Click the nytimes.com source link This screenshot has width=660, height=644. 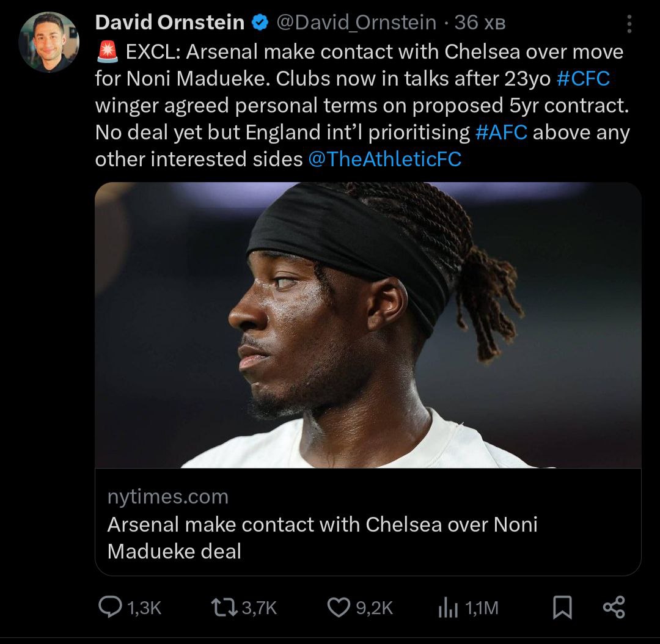pos(168,497)
